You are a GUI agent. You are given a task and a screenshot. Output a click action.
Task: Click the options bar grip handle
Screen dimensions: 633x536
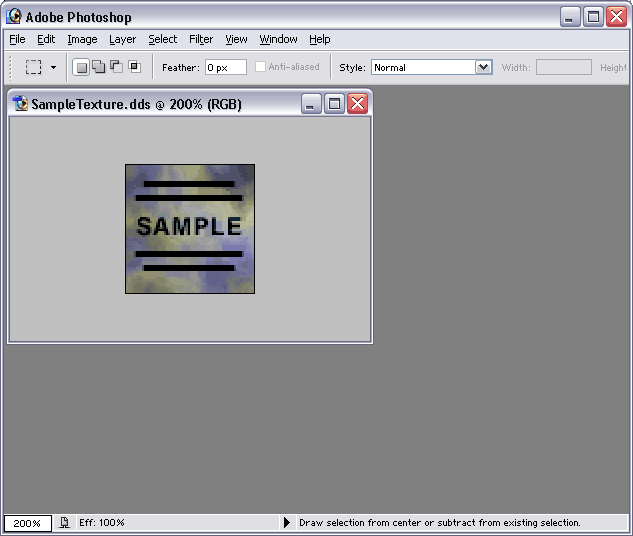point(11,67)
